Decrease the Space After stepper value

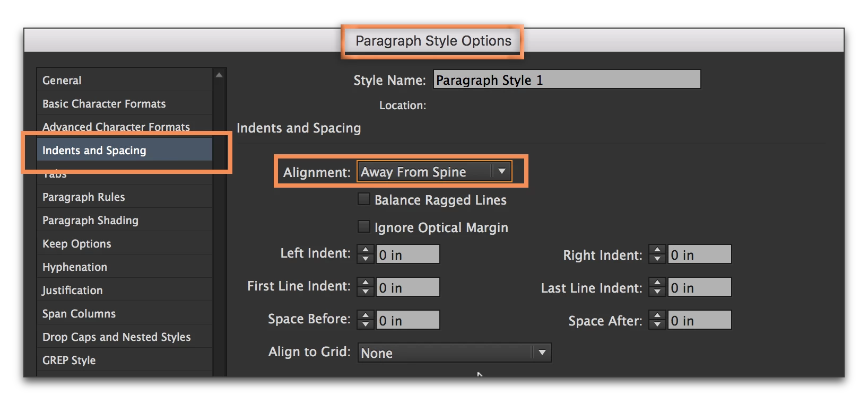click(657, 325)
